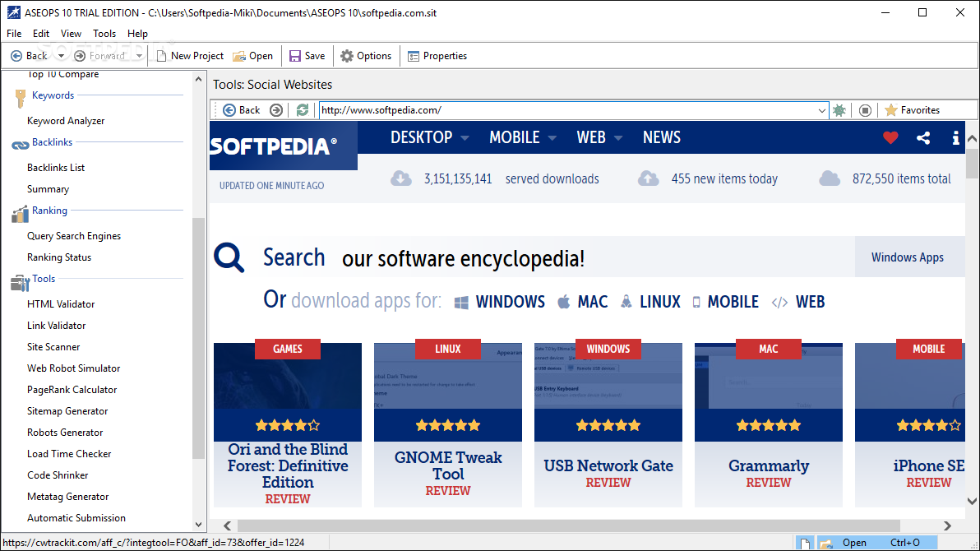
Task: Open the Edit menu
Action: click(40, 34)
